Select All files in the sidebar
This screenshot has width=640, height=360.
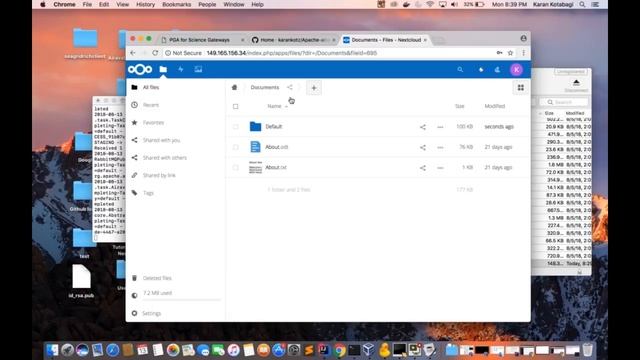point(151,87)
